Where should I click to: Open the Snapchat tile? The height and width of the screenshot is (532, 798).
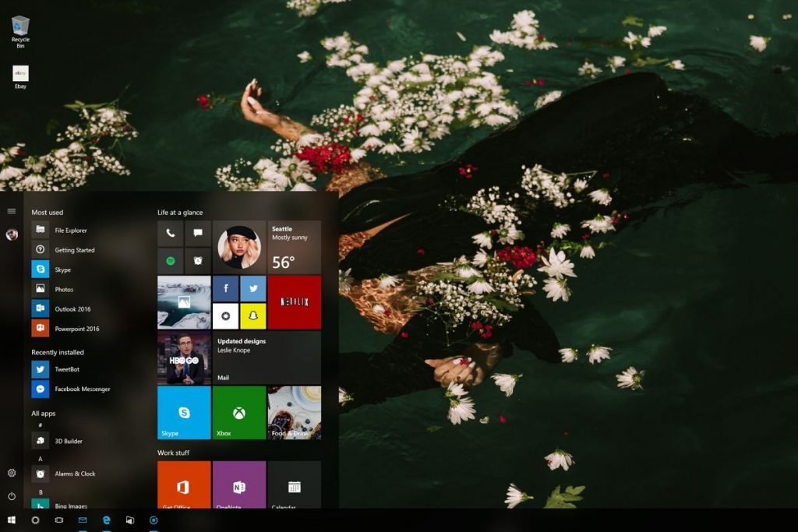coord(252,316)
